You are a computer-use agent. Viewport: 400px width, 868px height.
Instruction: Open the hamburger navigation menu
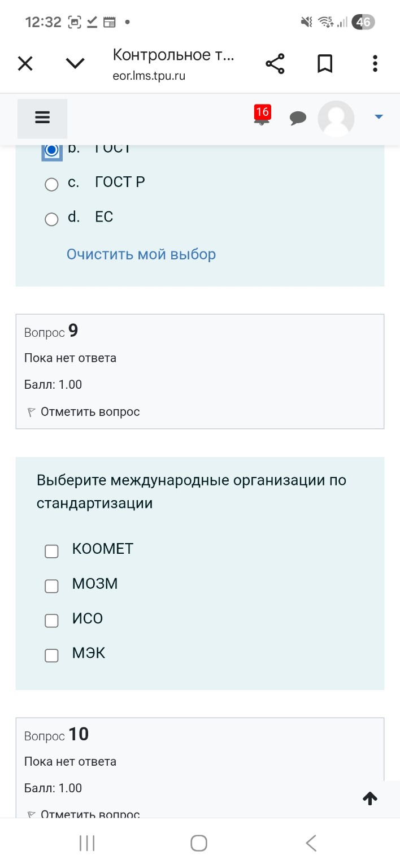click(42, 118)
